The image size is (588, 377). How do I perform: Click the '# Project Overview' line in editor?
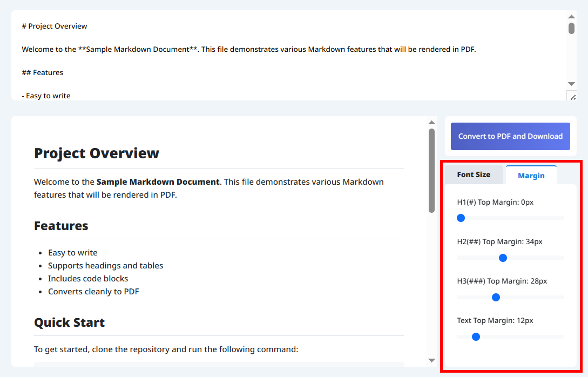click(x=55, y=26)
